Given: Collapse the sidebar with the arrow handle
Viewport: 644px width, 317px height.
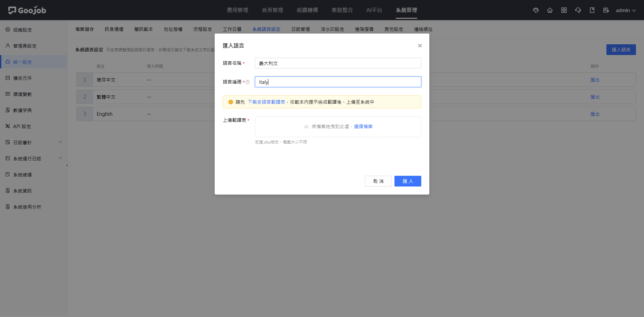Looking at the screenshot, I should point(67,165).
